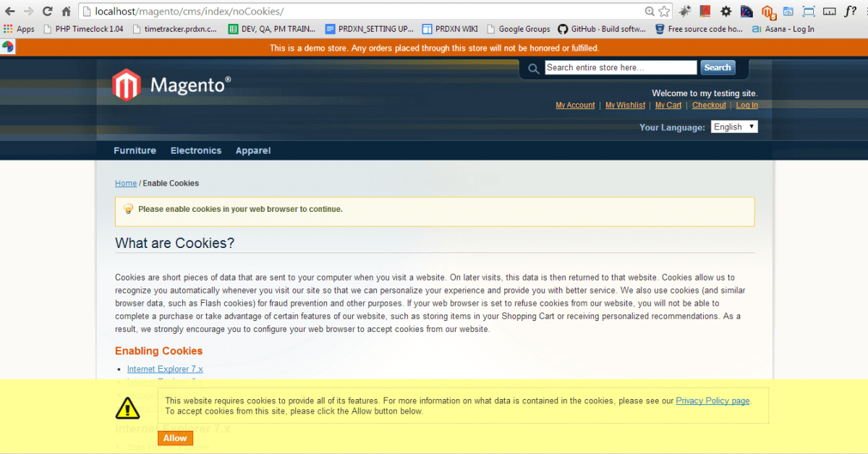Click "Please enable cookies in your web browser" message
Viewport: 868px width, 454px height.
(x=240, y=210)
